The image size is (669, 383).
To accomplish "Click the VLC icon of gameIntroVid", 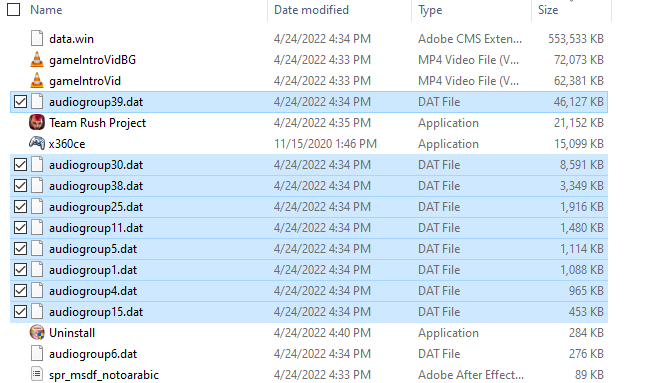I will [x=37, y=80].
